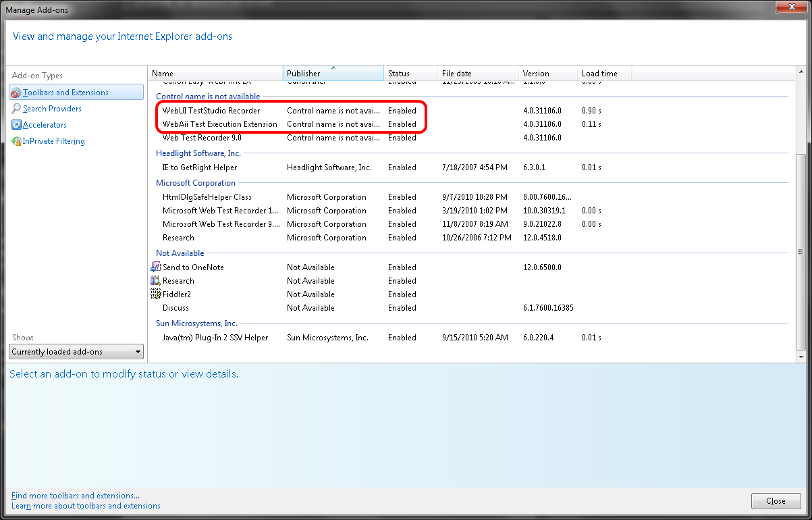Click the Not Available group header
812x520 pixels.
coord(180,253)
